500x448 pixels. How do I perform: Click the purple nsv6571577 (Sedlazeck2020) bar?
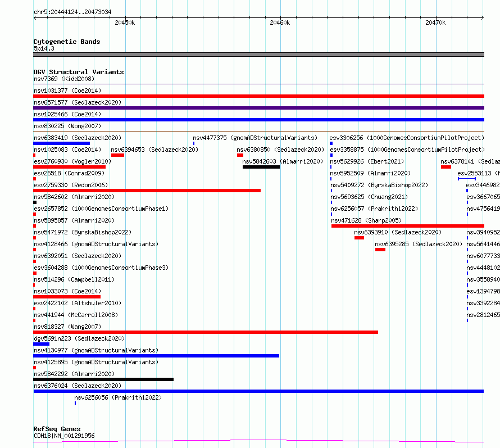pyautogui.click(x=258, y=108)
